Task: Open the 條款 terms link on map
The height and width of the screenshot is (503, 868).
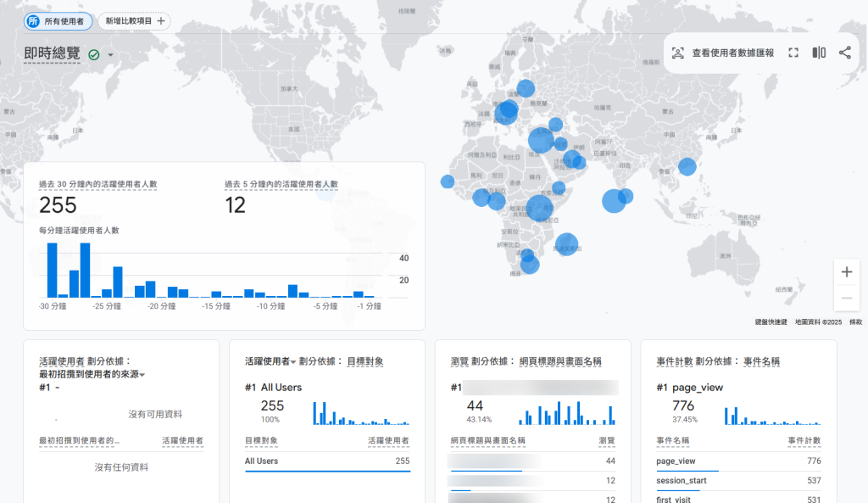Action: tap(855, 322)
